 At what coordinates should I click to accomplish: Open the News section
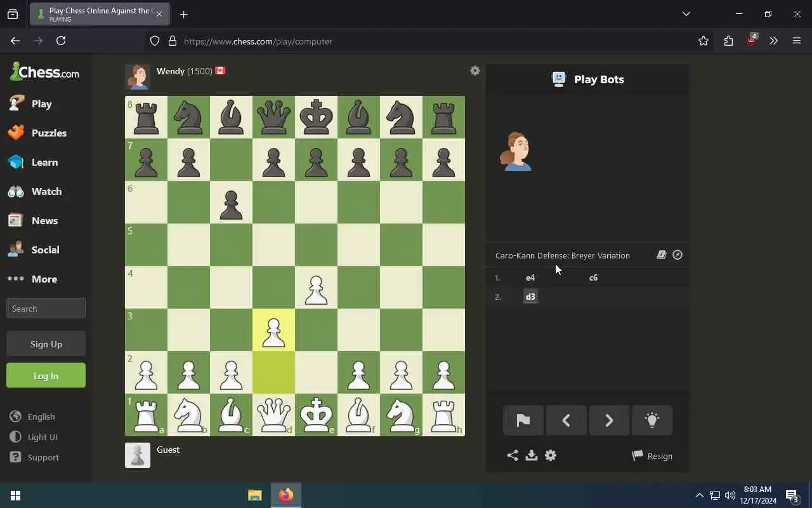[x=33, y=220]
